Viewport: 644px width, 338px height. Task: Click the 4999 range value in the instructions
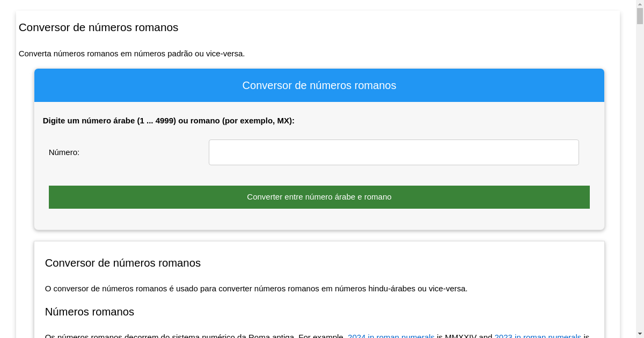pyautogui.click(x=165, y=121)
